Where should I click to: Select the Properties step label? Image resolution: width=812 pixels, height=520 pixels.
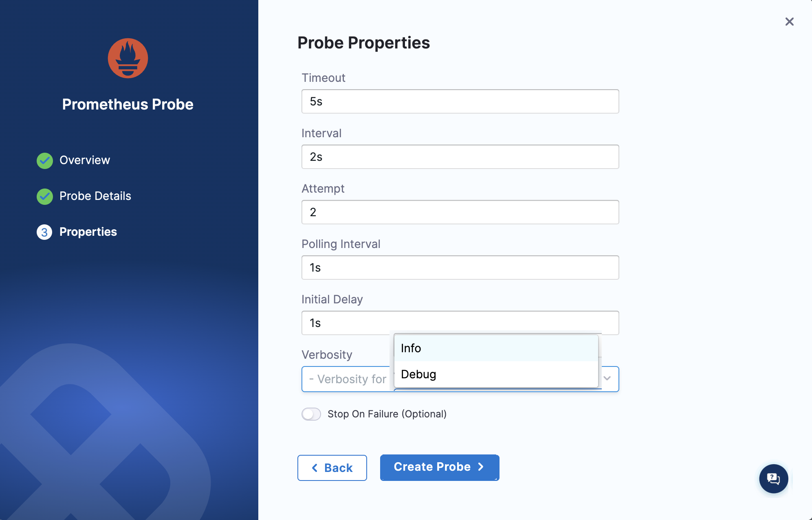pyautogui.click(x=88, y=232)
